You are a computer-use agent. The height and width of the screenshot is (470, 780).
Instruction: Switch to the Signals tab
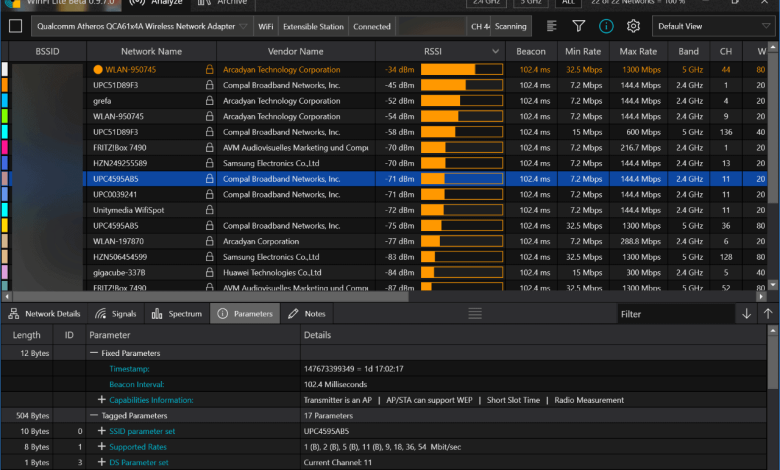(x=115, y=314)
